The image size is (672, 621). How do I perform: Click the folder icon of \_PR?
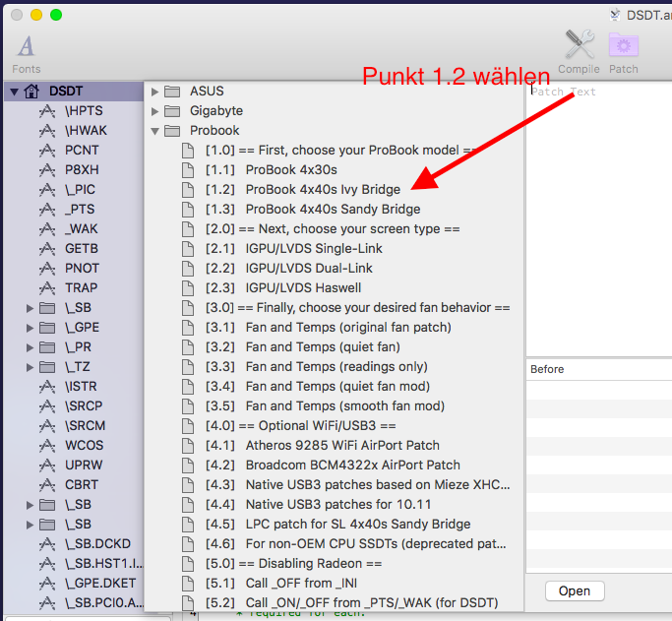(47, 347)
